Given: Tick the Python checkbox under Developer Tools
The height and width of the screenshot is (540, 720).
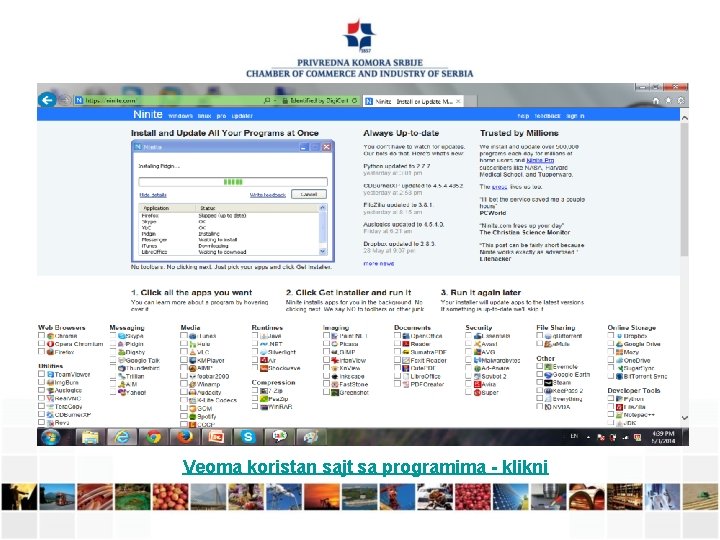Looking at the screenshot, I should [611, 399].
